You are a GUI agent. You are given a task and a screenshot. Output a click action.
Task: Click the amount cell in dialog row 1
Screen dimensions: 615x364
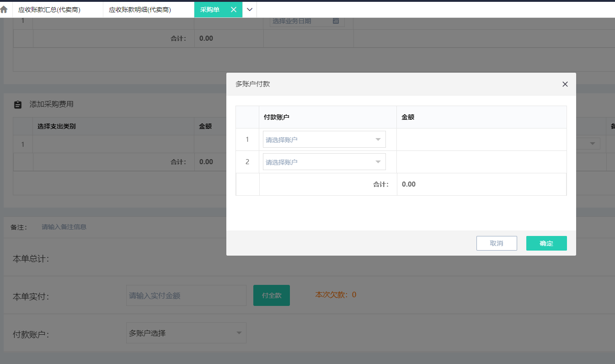(481, 139)
